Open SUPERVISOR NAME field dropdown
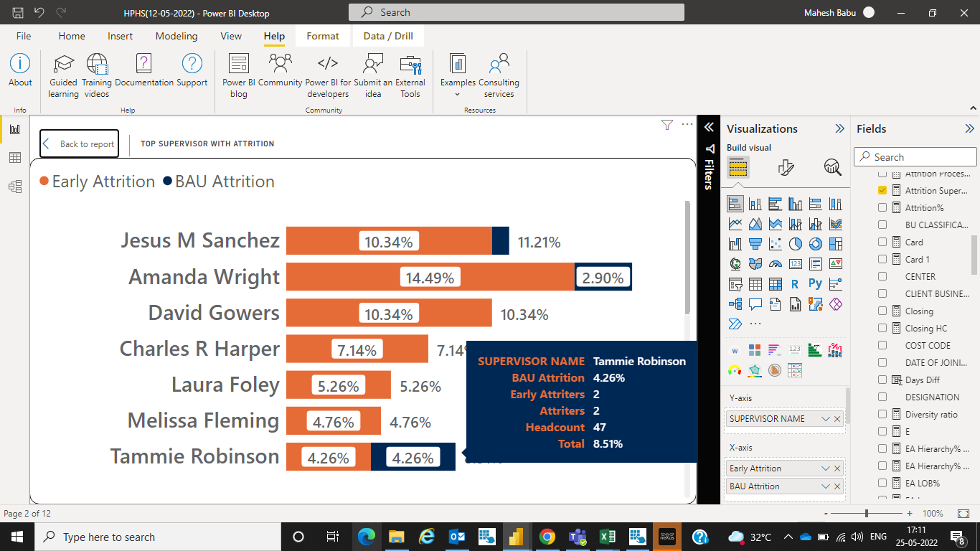 click(x=825, y=419)
